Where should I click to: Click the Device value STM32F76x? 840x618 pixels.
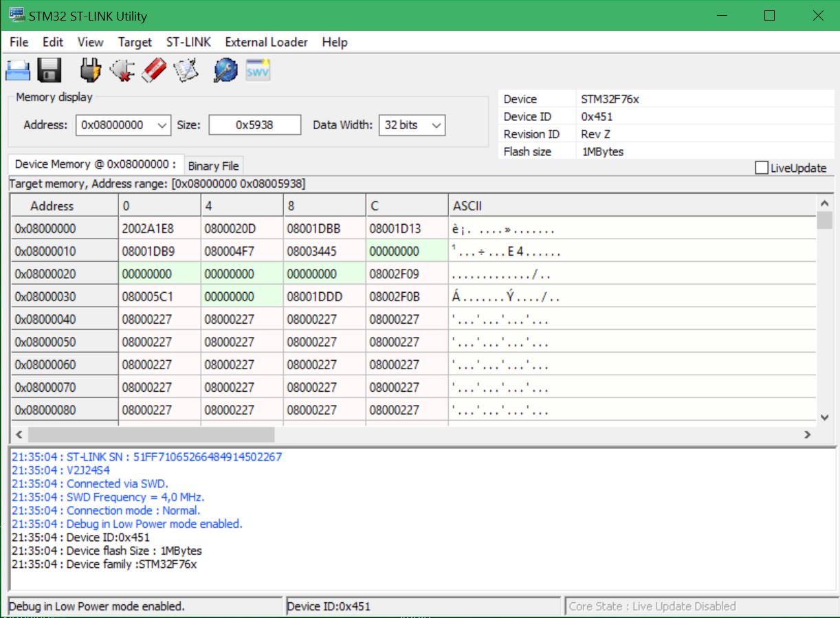[610, 99]
